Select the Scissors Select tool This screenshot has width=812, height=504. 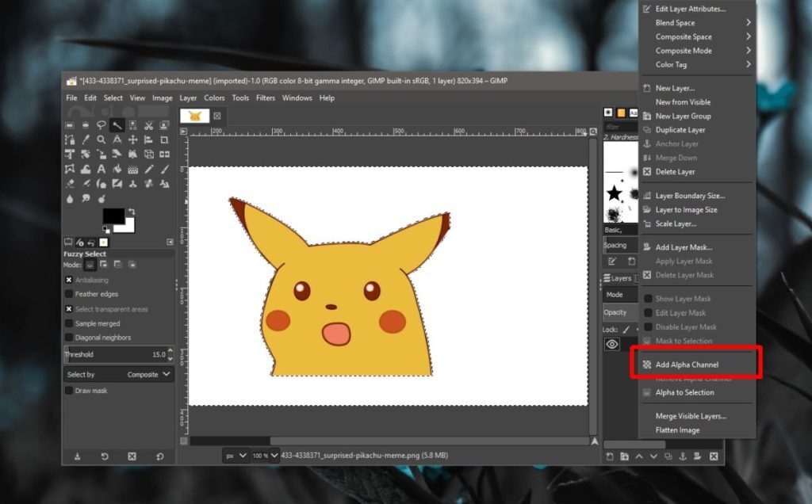[147, 125]
